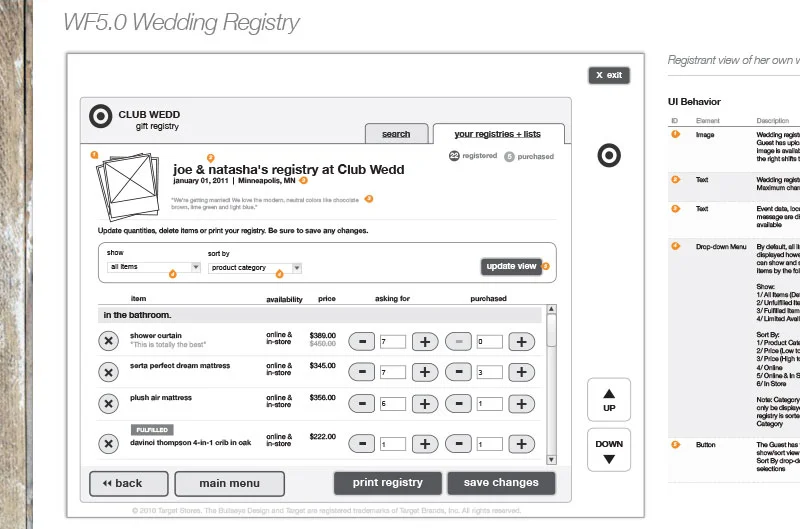Click the asking for column header

point(392,298)
